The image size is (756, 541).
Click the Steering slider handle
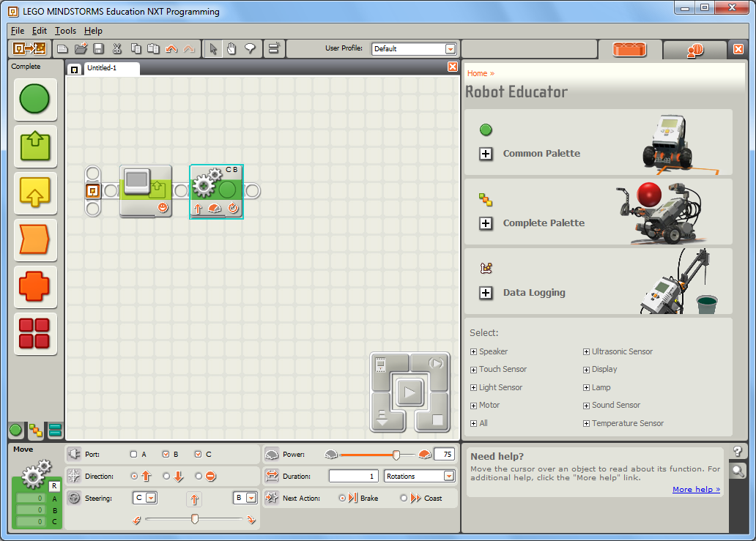point(195,519)
